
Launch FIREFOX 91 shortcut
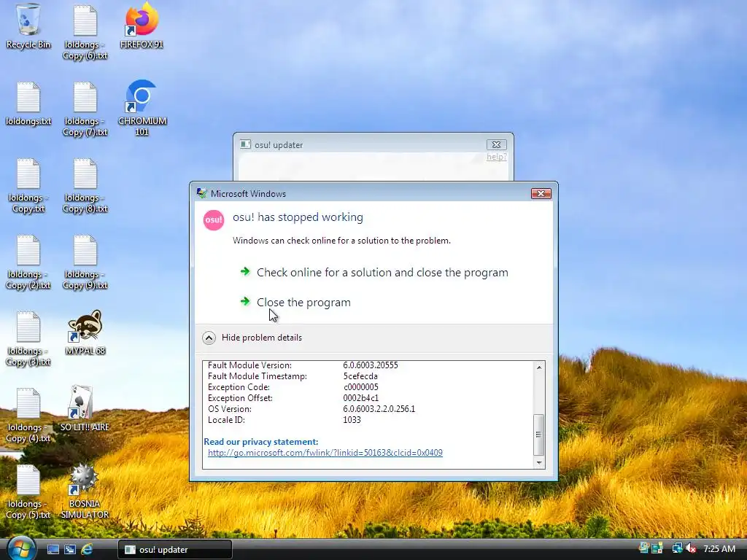[x=142, y=26]
